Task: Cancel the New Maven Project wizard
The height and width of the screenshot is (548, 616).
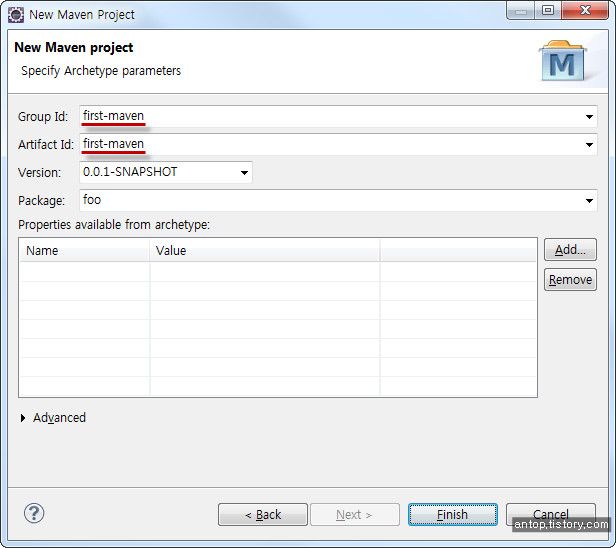Action: click(551, 515)
